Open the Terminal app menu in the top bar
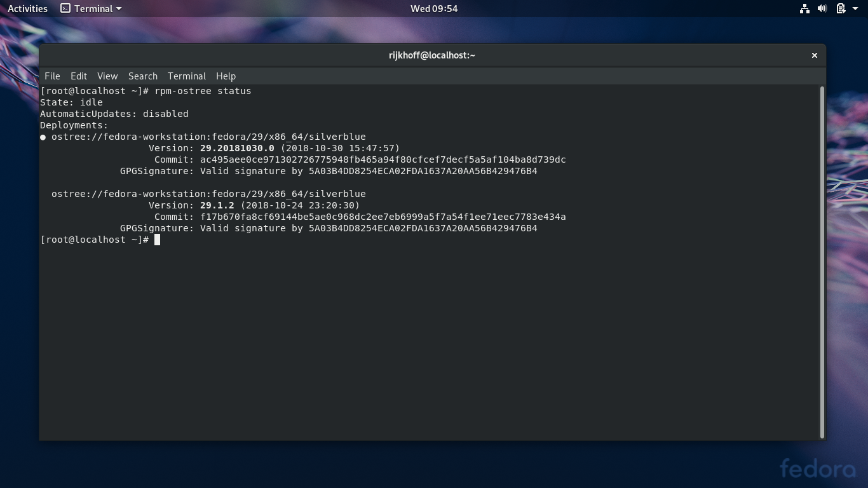The image size is (868, 488). [x=91, y=9]
